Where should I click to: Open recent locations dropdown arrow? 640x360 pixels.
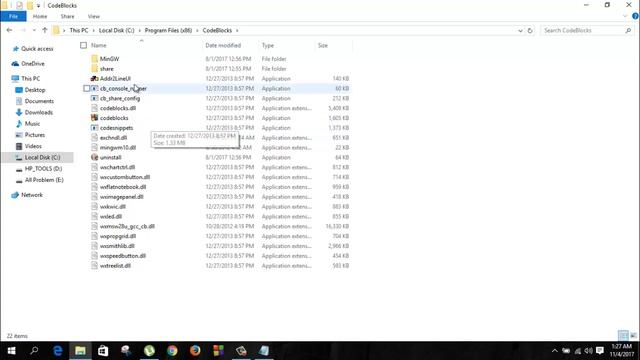pyautogui.click(x=34, y=30)
